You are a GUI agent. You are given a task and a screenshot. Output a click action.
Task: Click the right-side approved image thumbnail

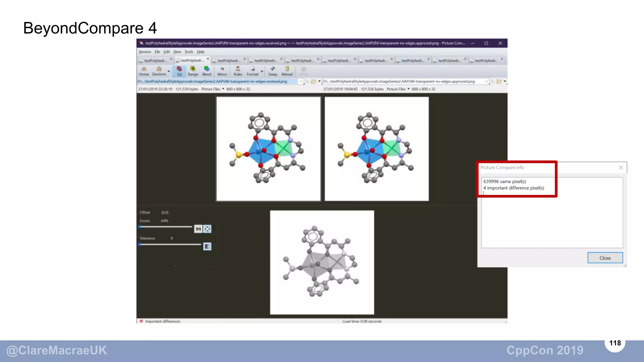[376, 149]
